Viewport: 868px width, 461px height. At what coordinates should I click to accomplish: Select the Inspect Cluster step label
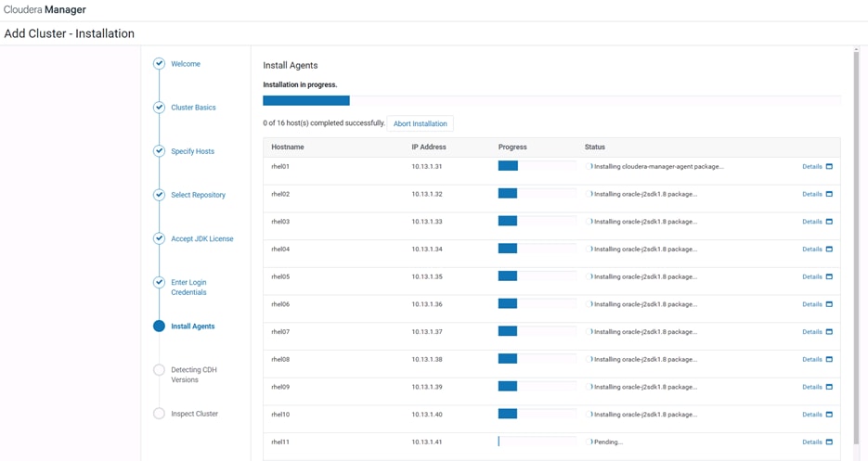click(x=194, y=414)
